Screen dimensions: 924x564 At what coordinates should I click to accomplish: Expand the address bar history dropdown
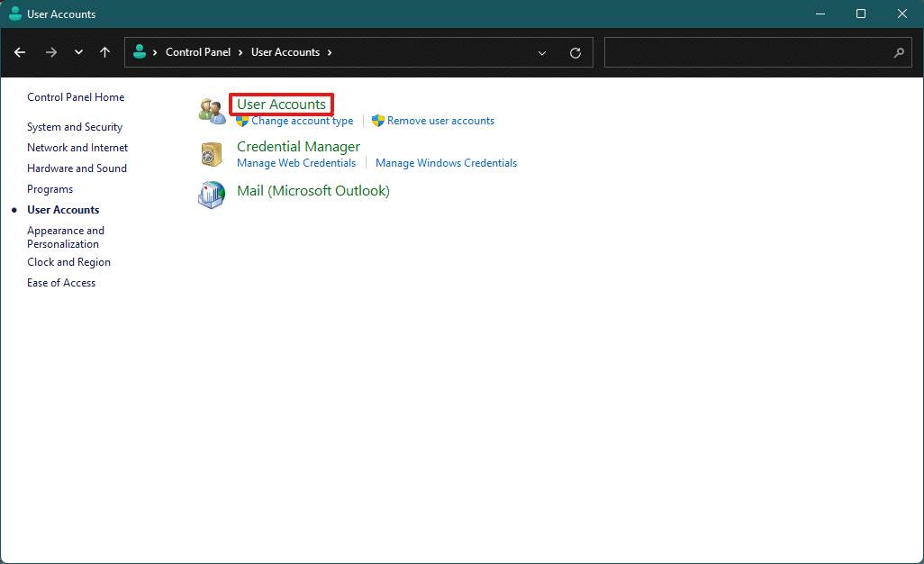point(542,53)
